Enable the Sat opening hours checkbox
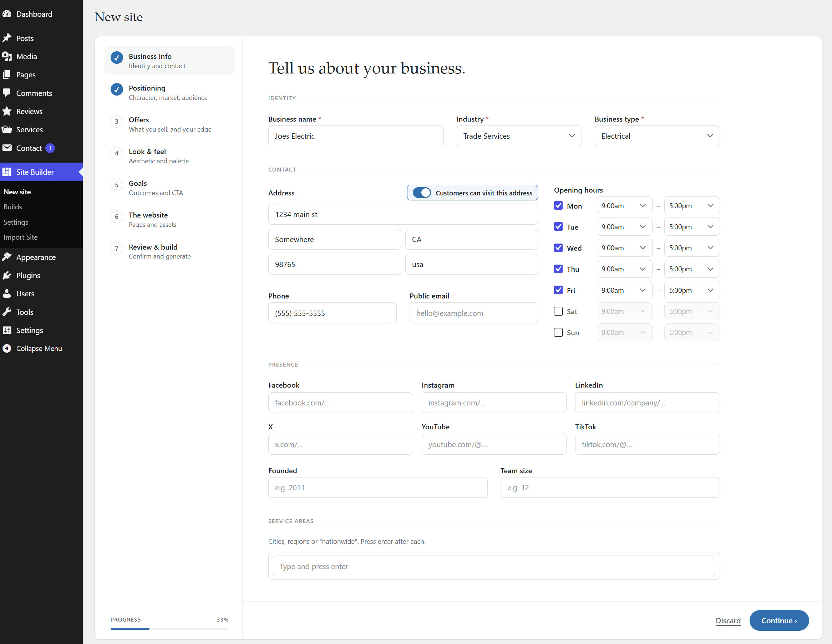This screenshot has height=644, width=832. coord(558,311)
